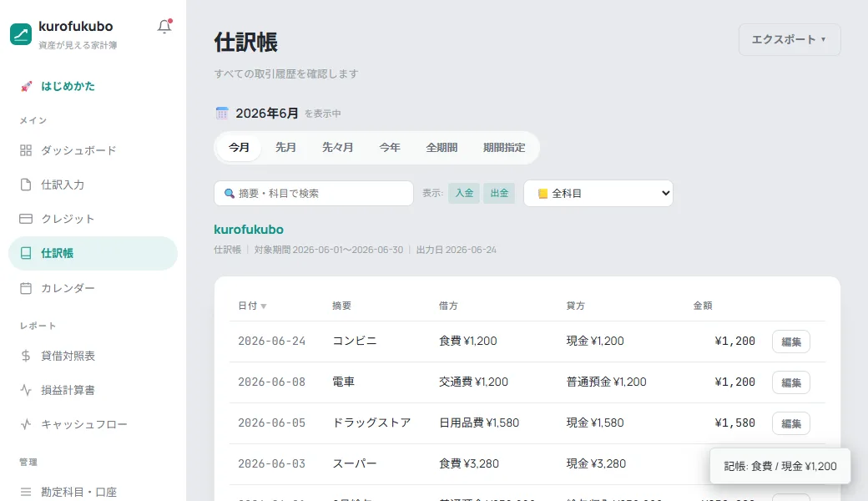Viewport: 868px width, 501px height.
Task: Click the ダッシュボード grid icon
Action: tap(26, 150)
